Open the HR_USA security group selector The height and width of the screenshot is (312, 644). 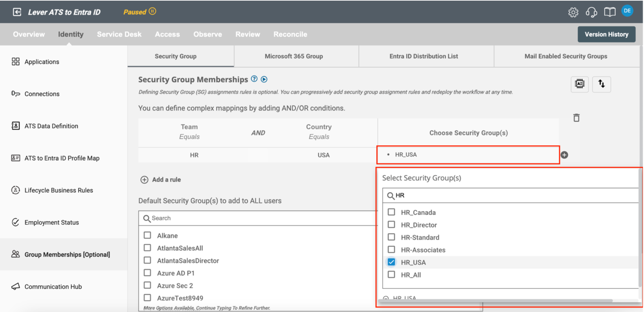pyautogui.click(x=468, y=155)
